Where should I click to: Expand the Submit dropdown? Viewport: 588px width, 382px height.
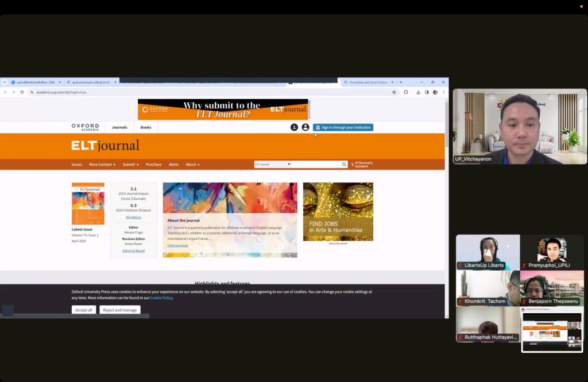(x=130, y=165)
